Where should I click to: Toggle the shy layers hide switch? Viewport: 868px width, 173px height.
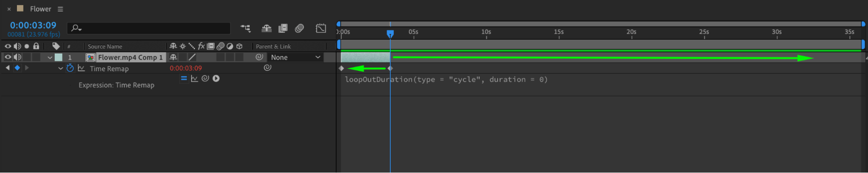point(267,29)
